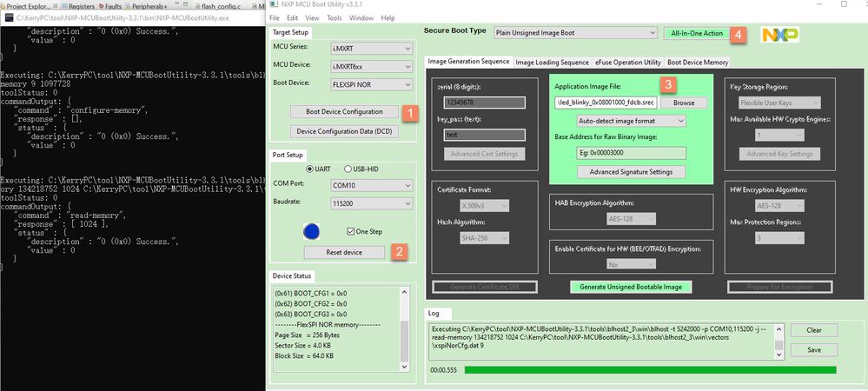Open the Auto-detect image format dropdown
The image size is (868, 391).
(631, 121)
